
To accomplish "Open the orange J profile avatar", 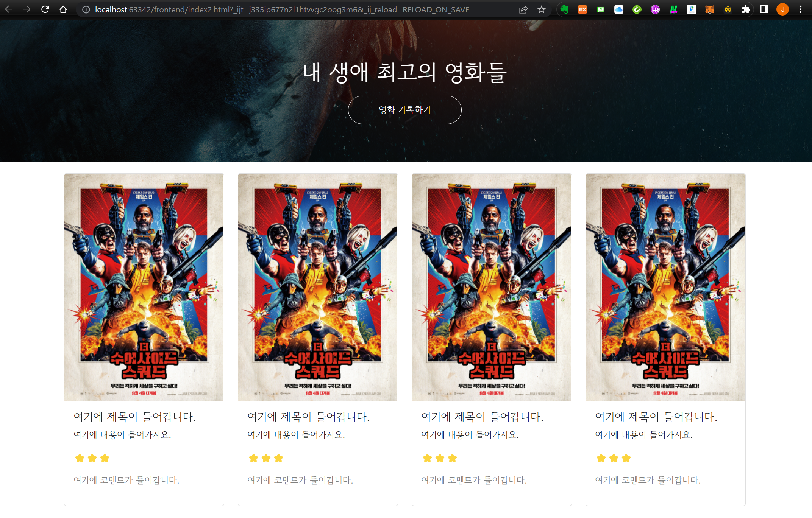I will [x=782, y=9].
